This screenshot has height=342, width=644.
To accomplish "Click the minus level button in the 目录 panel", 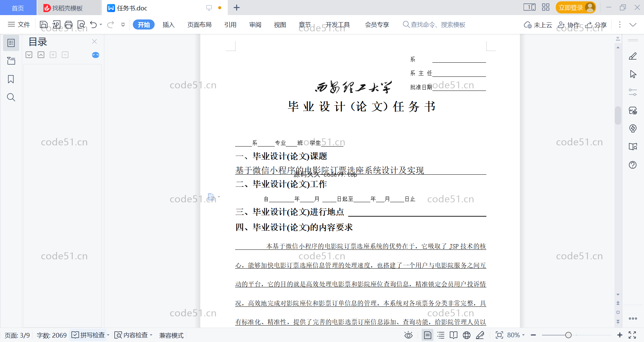I will click(x=65, y=55).
